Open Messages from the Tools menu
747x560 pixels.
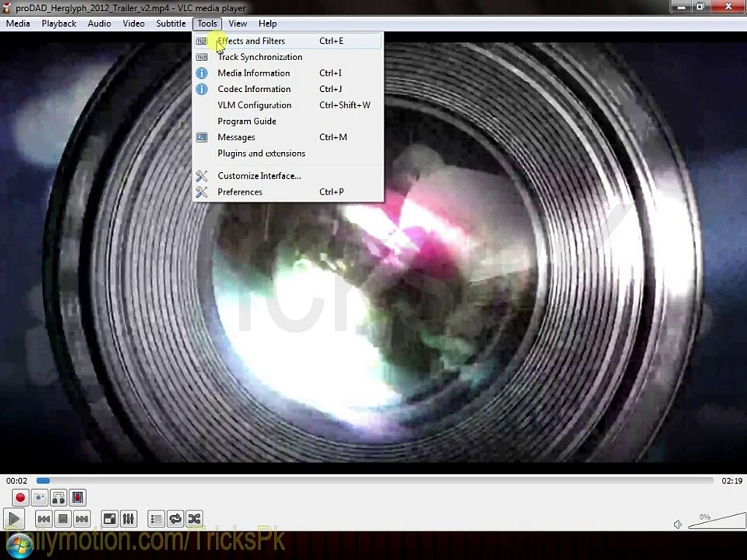[288, 137]
